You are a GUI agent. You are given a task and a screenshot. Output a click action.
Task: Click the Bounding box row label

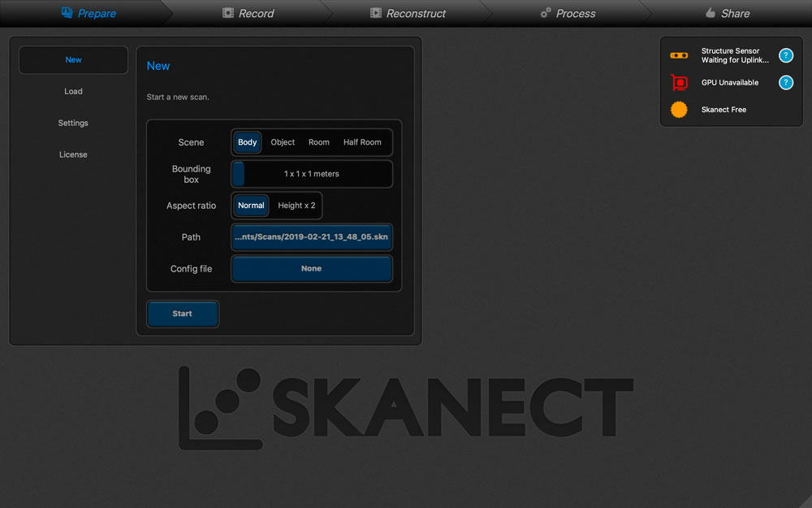(x=191, y=174)
